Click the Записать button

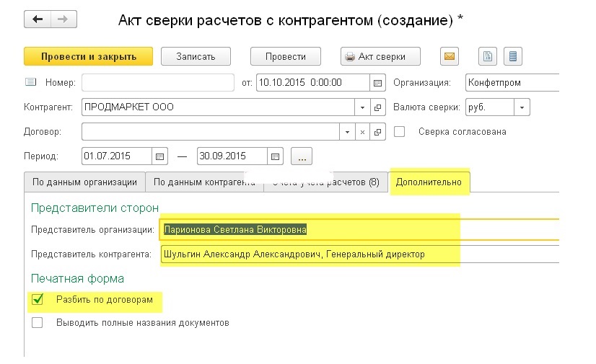pyautogui.click(x=196, y=56)
